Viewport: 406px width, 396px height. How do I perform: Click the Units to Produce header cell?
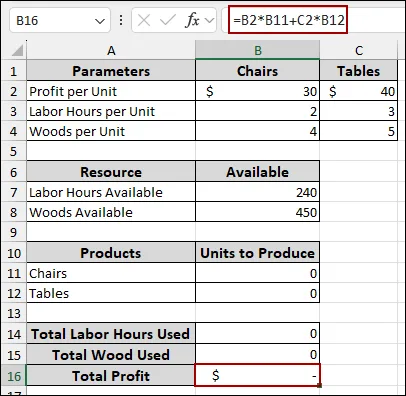[x=257, y=253]
